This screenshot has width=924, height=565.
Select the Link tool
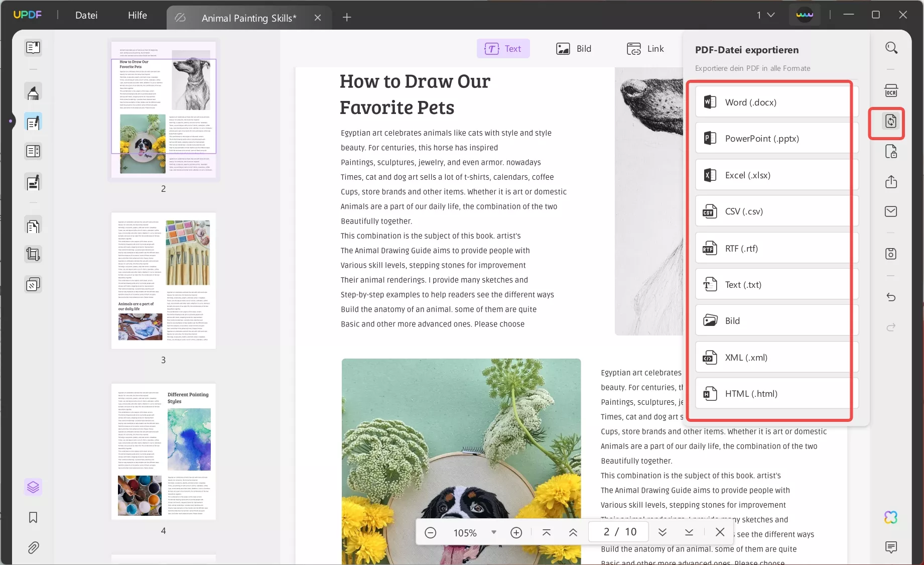coord(645,49)
